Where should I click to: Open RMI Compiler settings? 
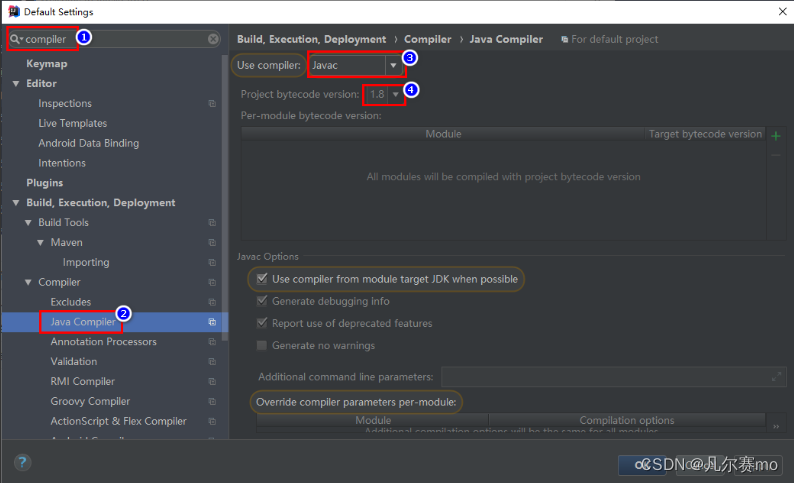pos(83,381)
